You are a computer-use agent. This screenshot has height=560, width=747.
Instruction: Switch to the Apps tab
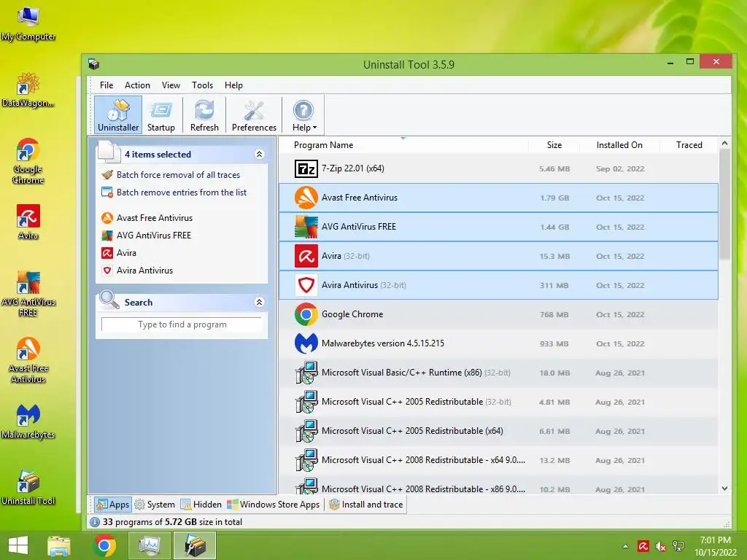[112, 505]
